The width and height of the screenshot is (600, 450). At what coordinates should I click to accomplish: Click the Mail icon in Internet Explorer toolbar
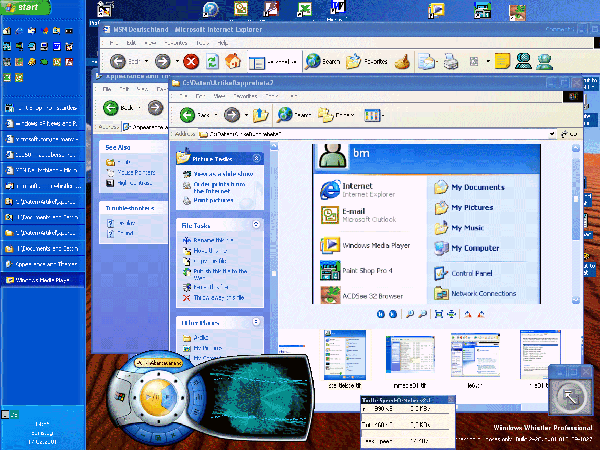coord(426,61)
